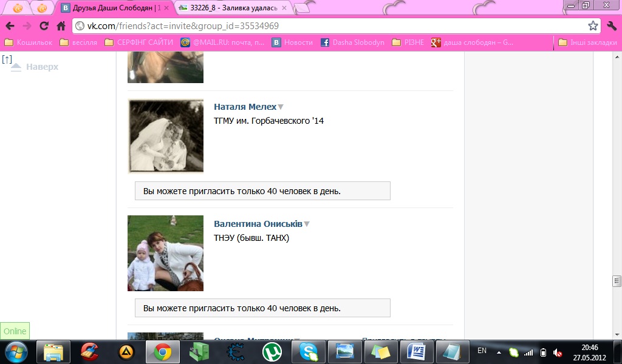Click the vertical scrollbar thumb

pyautogui.click(x=617, y=281)
